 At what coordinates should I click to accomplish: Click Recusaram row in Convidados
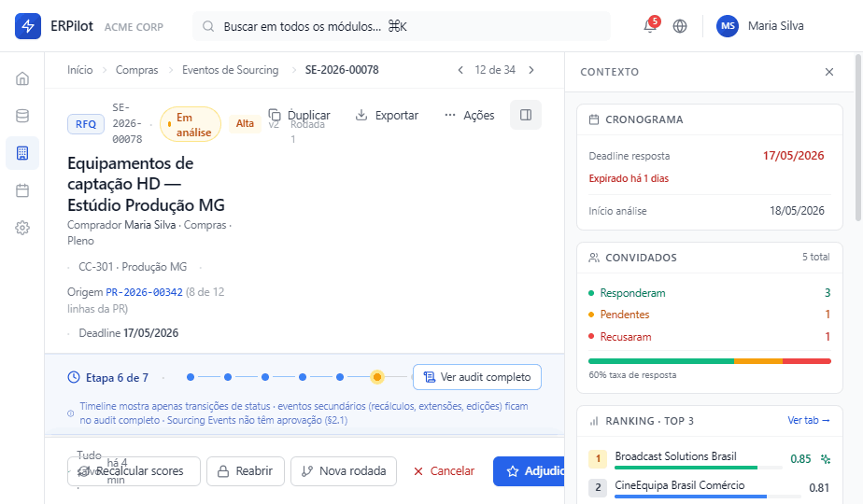click(710, 337)
